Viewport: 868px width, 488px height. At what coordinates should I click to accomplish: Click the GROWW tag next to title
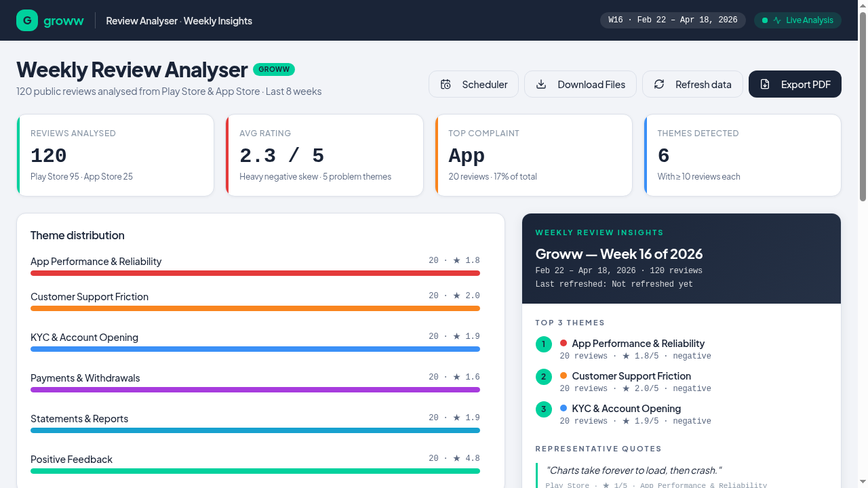[274, 69]
